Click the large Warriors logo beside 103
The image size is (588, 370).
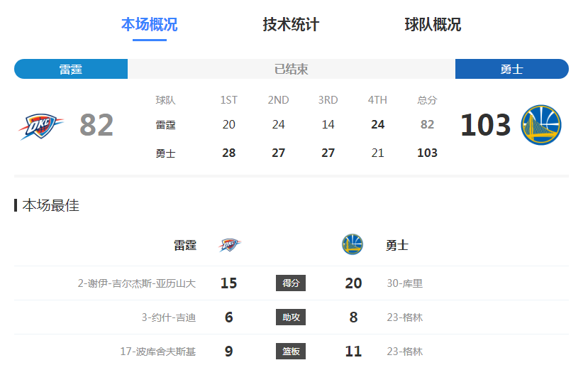coord(540,125)
